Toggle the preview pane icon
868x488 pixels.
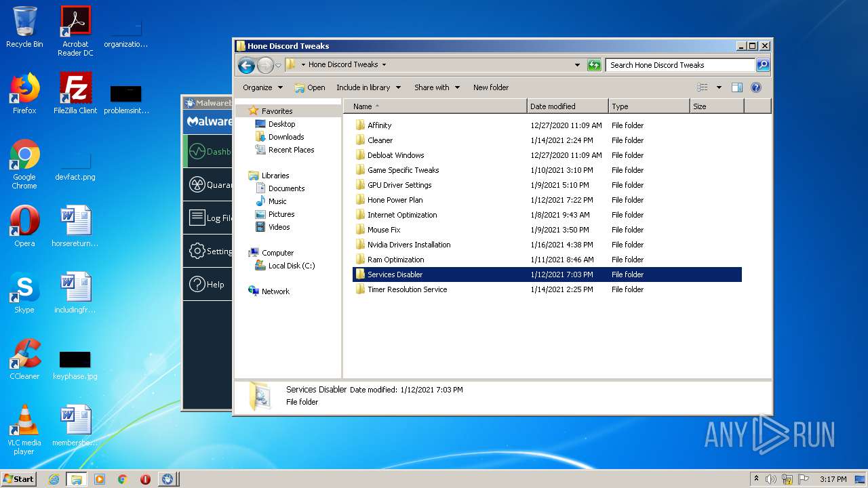[x=737, y=87]
